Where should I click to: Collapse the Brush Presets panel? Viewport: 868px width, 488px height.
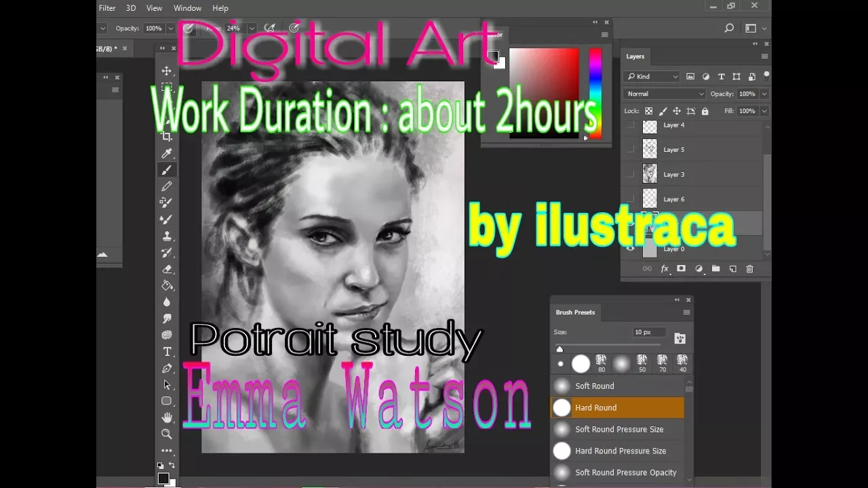677,300
